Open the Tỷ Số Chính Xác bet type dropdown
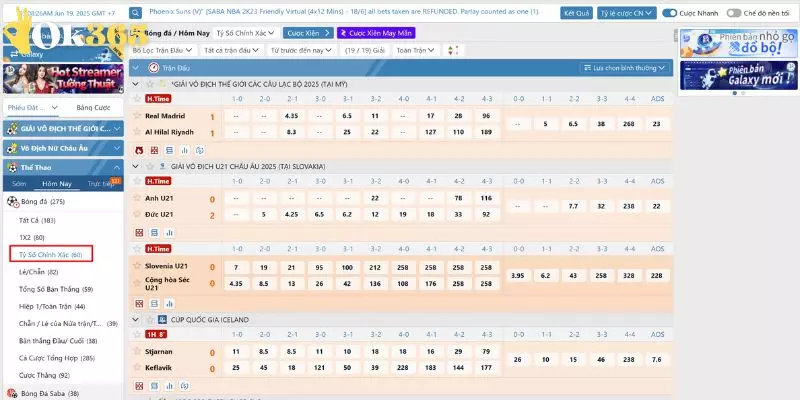The height and width of the screenshot is (400, 800). point(245,33)
